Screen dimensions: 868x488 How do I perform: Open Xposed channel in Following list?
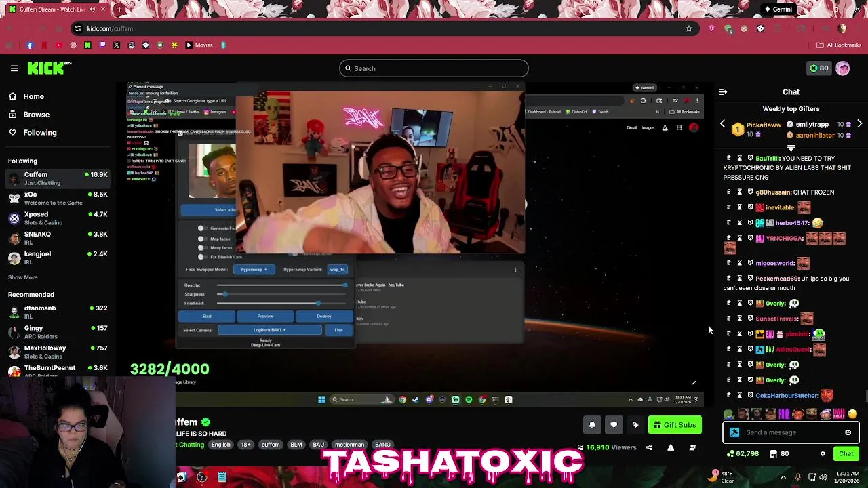pos(58,218)
